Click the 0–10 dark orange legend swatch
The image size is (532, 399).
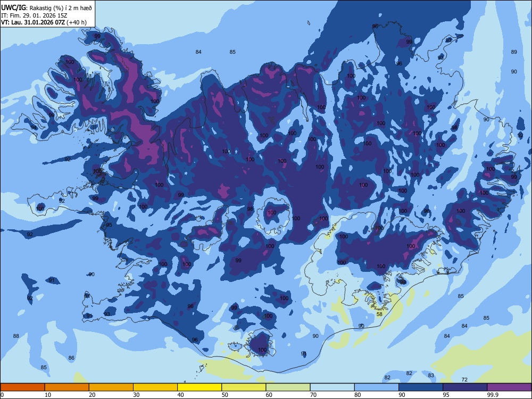(22, 387)
